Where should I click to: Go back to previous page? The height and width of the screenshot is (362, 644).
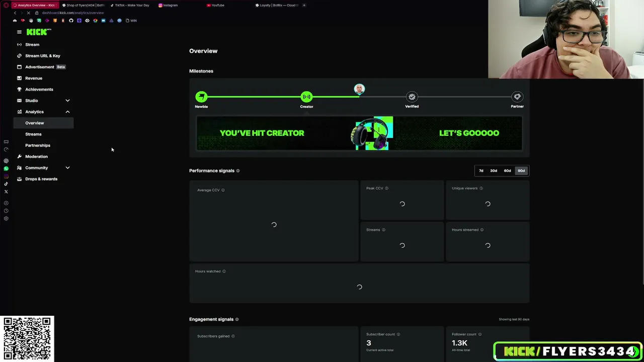15,13
